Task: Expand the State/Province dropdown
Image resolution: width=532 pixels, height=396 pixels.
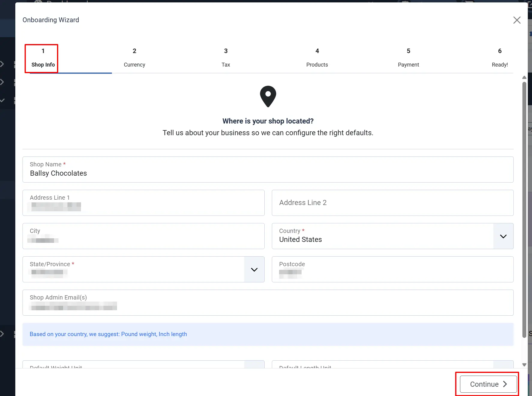Action: (x=254, y=269)
